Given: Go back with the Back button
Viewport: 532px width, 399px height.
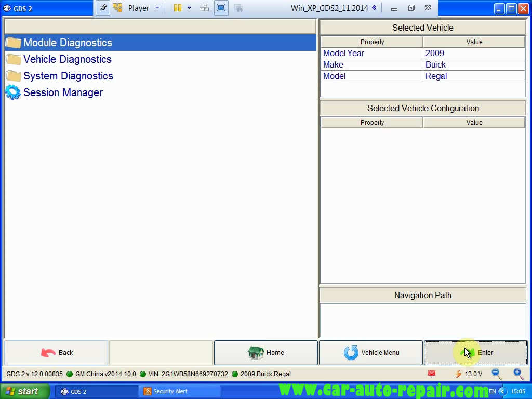Looking at the screenshot, I should pos(56,353).
